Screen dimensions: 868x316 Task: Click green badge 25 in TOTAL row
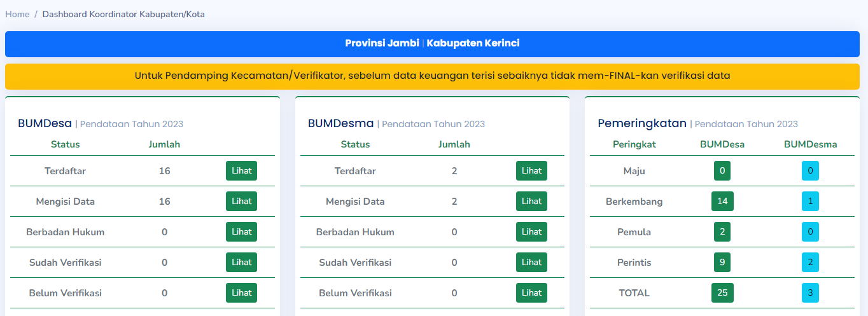click(x=722, y=293)
